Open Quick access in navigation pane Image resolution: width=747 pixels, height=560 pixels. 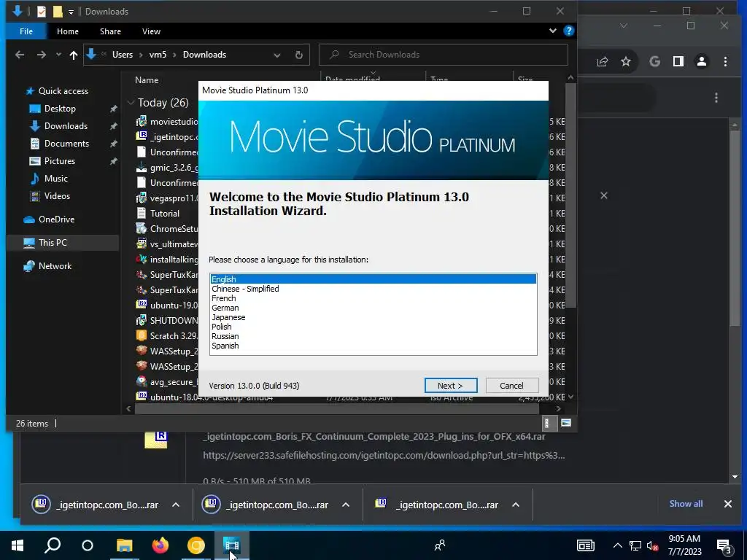pos(63,91)
